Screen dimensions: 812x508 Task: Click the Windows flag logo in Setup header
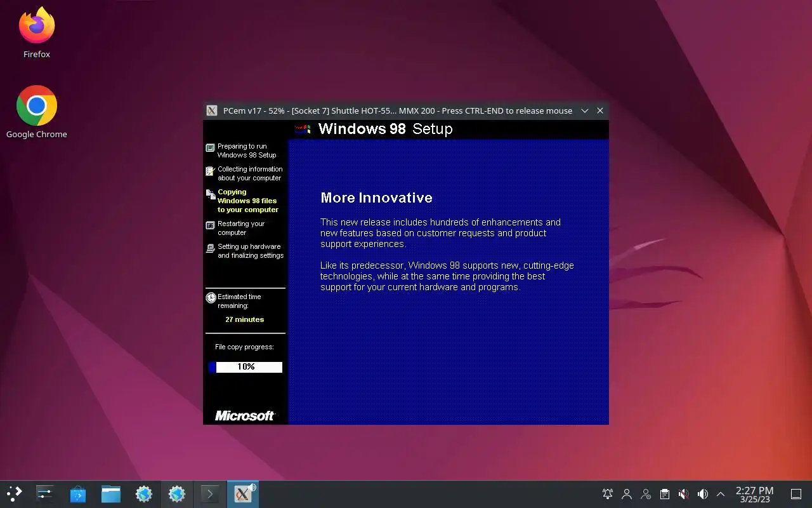(303, 130)
